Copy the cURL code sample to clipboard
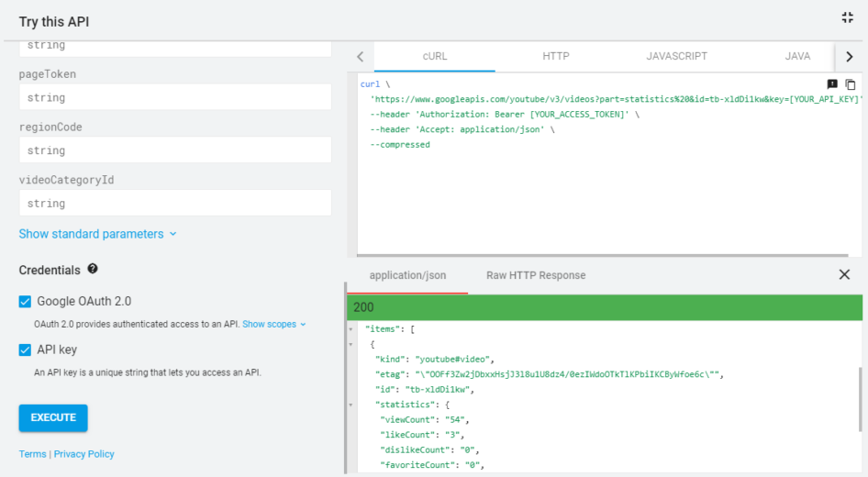The image size is (868, 477). (x=850, y=84)
